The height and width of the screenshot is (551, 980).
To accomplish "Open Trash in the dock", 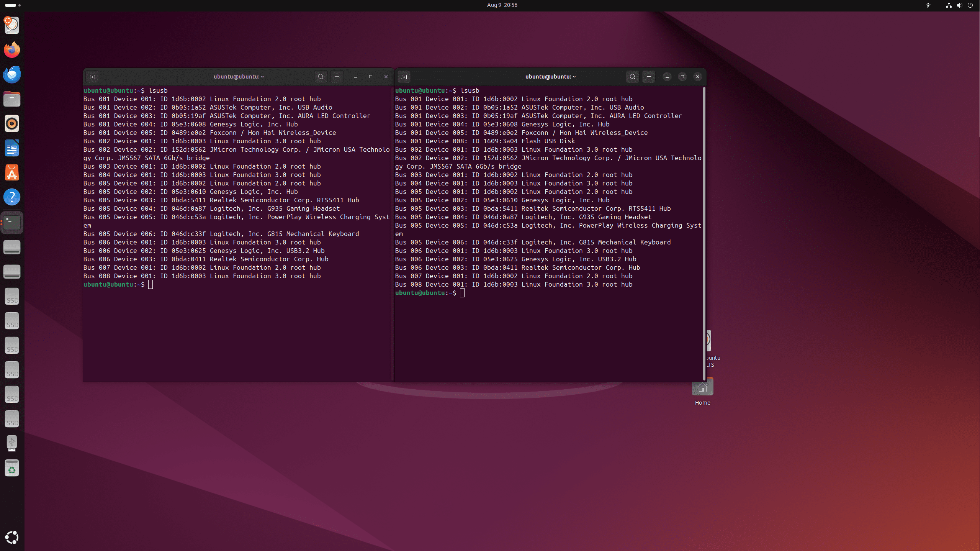I will click(x=12, y=468).
